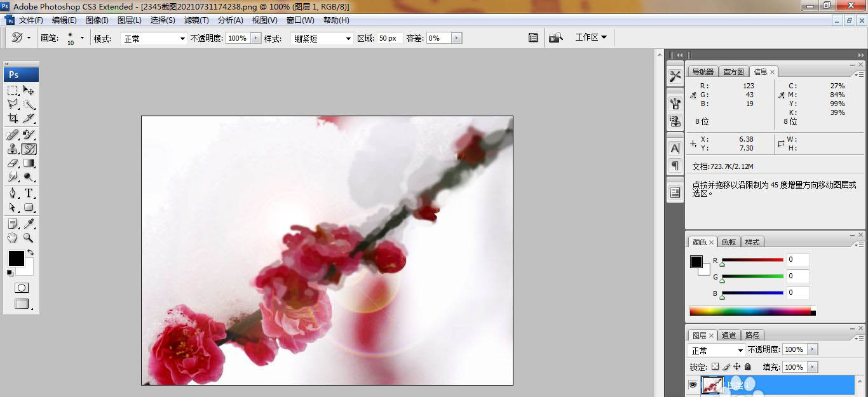Select the Art History Brush tool
The image size is (868, 397).
[x=29, y=149]
